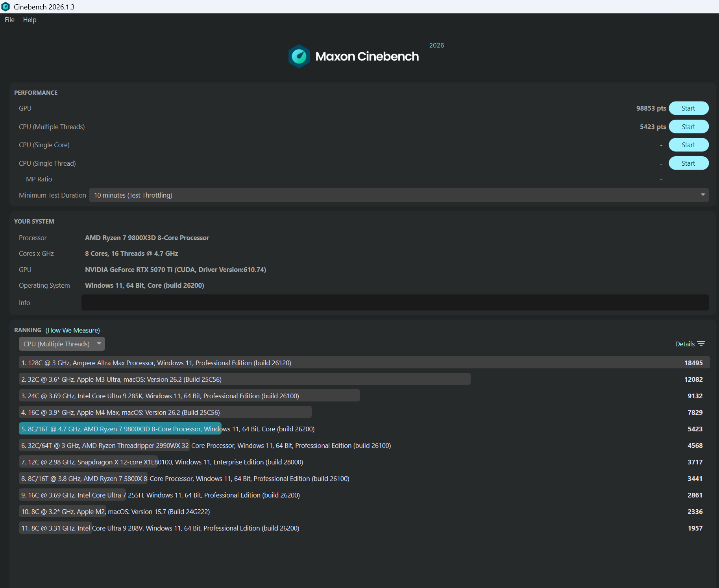Image resolution: width=719 pixels, height=588 pixels.
Task: Open the How We Measure link
Action: [73, 330]
